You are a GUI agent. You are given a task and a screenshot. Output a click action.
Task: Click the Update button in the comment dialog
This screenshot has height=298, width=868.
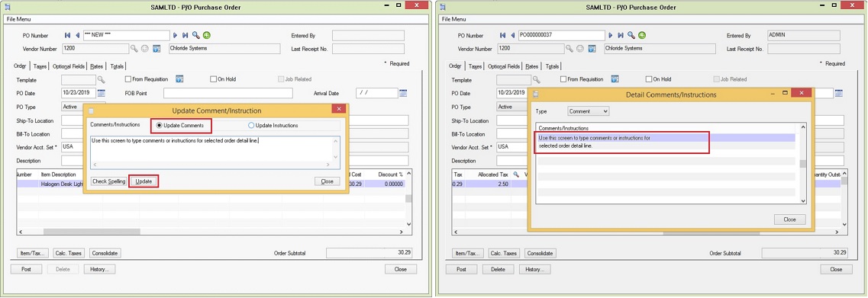[x=144, y=181]
